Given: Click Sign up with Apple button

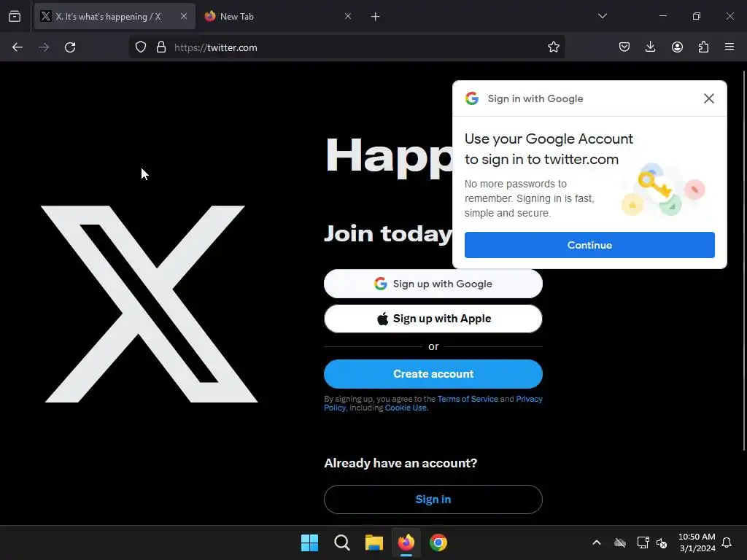Looking at the screenshot, I should (433, 319).
